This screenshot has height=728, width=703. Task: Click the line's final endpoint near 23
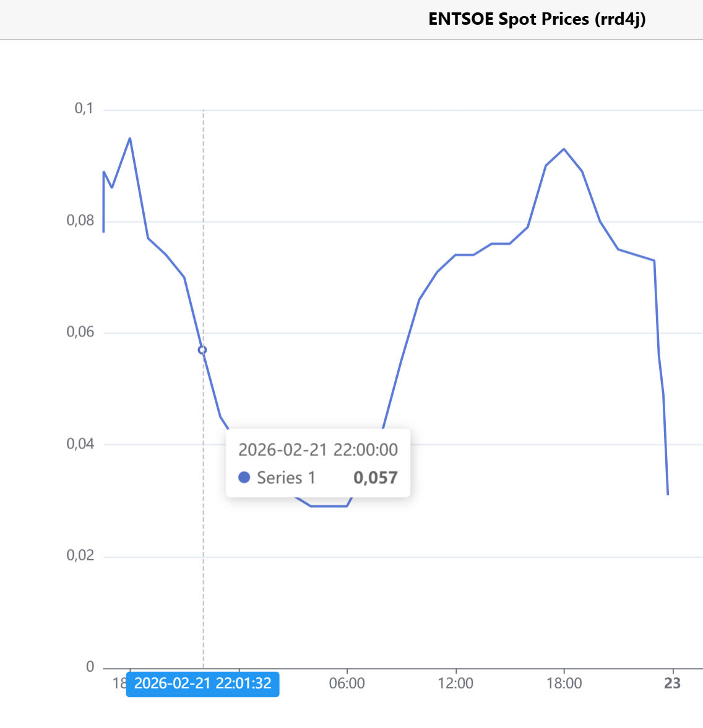(668, 494)
